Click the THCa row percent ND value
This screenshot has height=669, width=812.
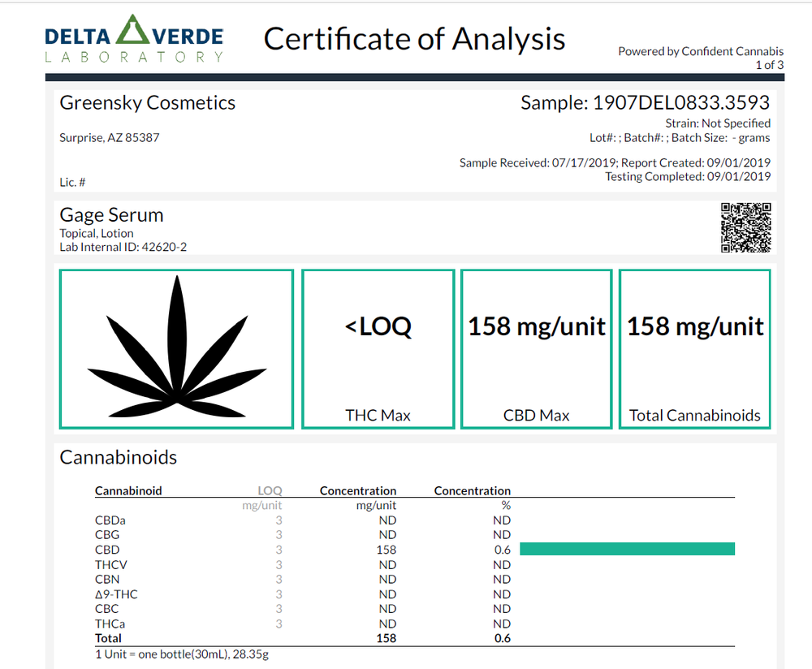click(502, 624)
